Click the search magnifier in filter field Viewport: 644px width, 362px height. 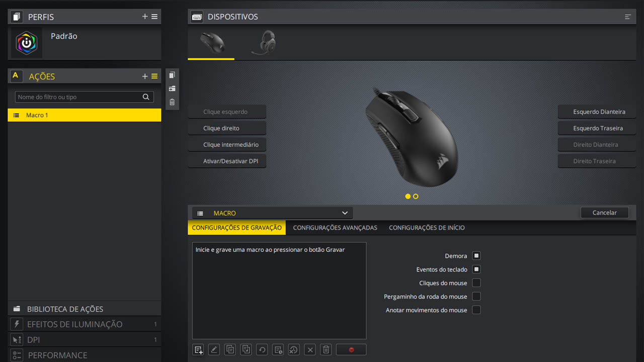[146, 97]
